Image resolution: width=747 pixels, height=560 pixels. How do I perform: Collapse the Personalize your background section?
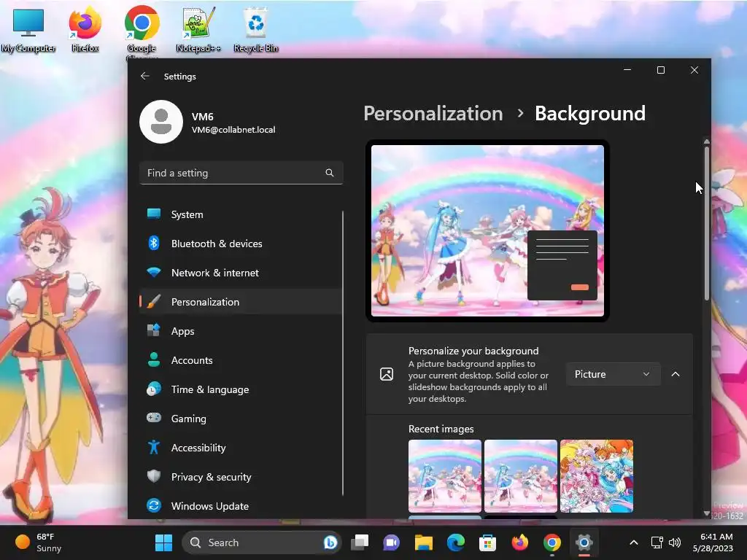(676, 374)
